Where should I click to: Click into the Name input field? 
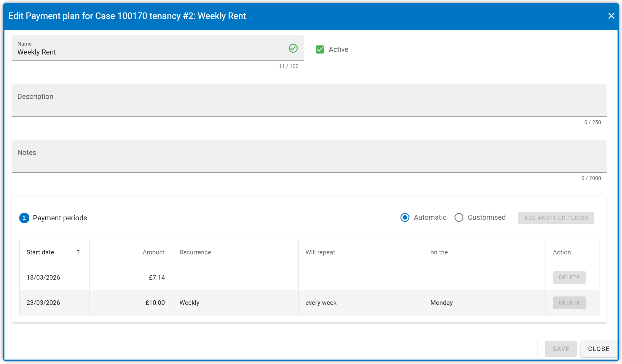[148, 52]
